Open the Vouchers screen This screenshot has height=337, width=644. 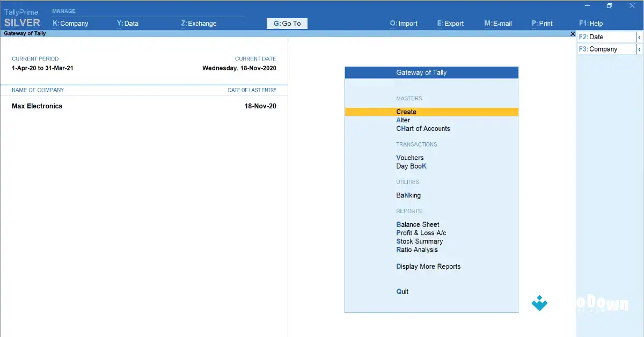tap(410, 158)
